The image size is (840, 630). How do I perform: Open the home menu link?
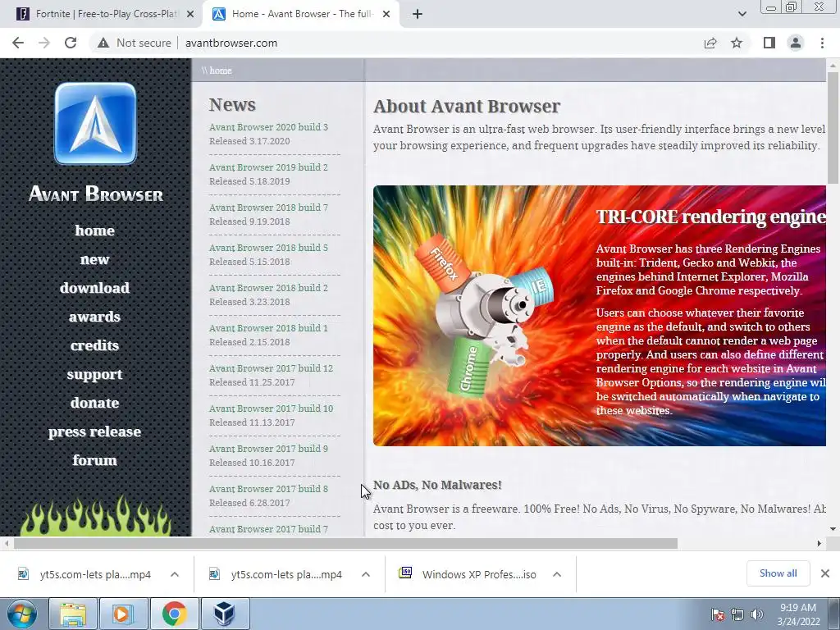(x=95, y=231)
